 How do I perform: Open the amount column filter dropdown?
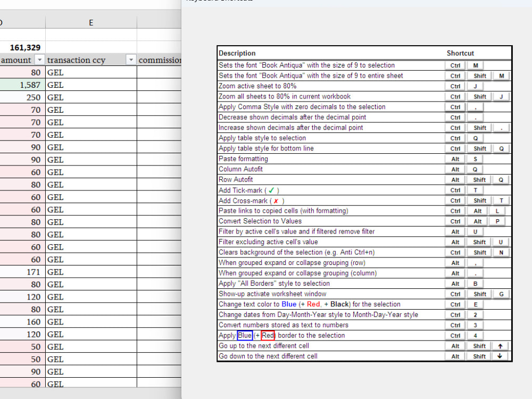pyautogui.click(x=40, y=60)
